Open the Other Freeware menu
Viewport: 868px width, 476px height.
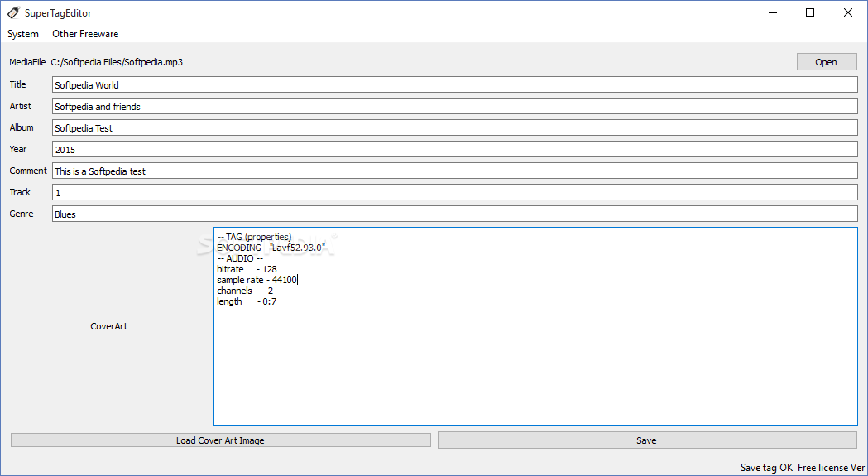[85, 34]
